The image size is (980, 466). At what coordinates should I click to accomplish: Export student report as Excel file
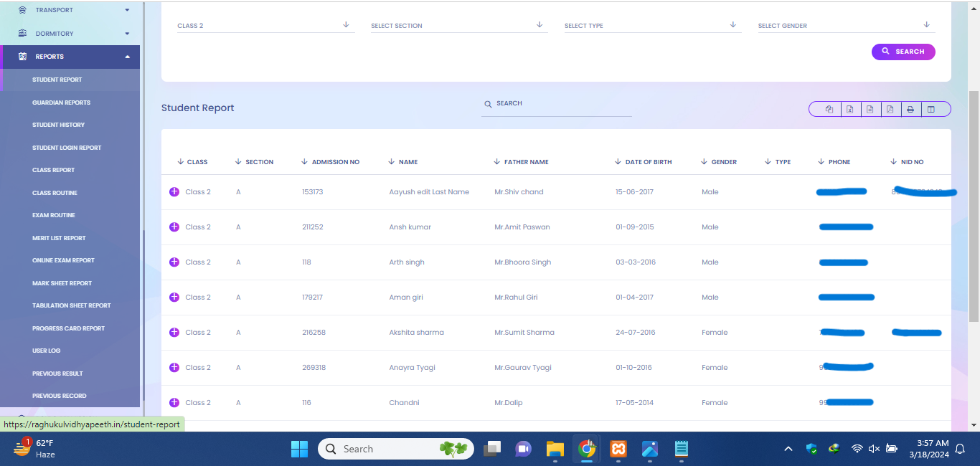click(849, 110)
